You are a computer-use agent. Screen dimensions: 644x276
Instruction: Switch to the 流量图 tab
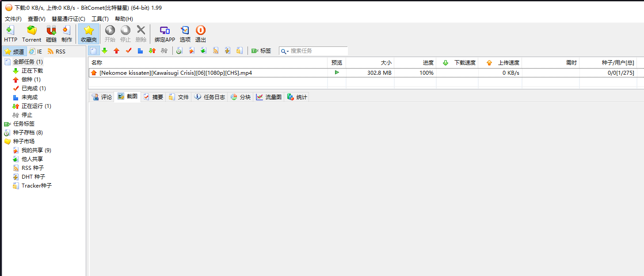click(x=269, y=97)
